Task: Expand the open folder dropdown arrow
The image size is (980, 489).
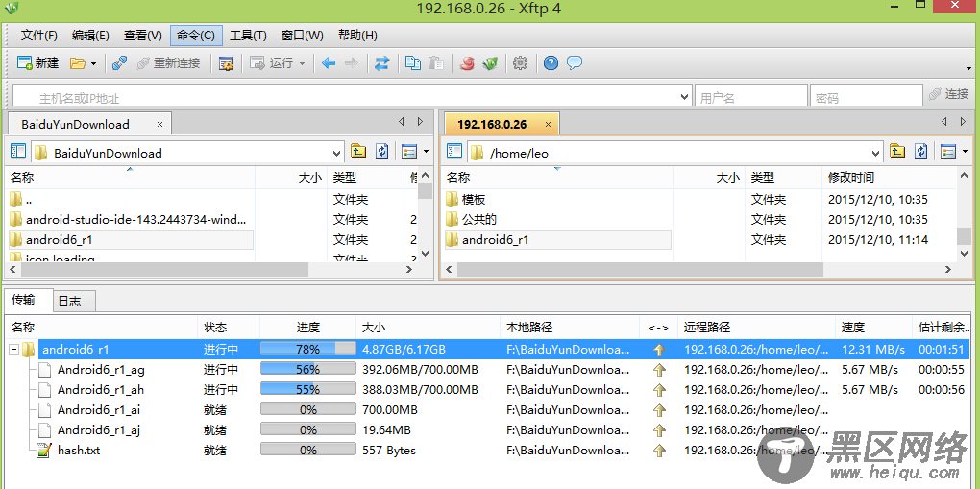Action: pyautogui.click(x=93, y=63)
